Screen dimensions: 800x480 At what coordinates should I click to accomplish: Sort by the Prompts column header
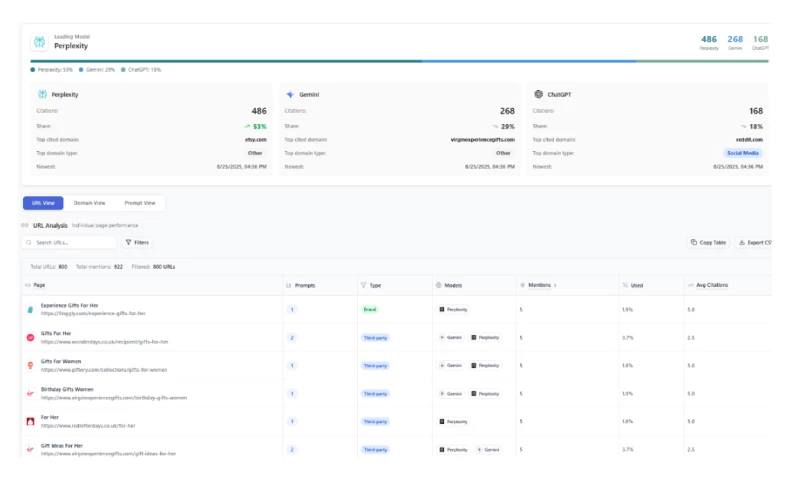click(x=305, y=286)
